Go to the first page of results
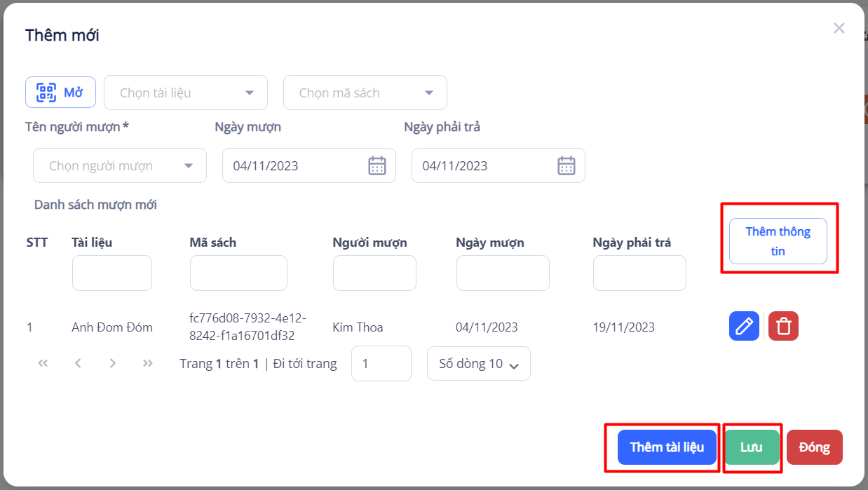Image resolution: width=868 pixels, height=490 pixels. pyautogui.click(x=43, y=363)
